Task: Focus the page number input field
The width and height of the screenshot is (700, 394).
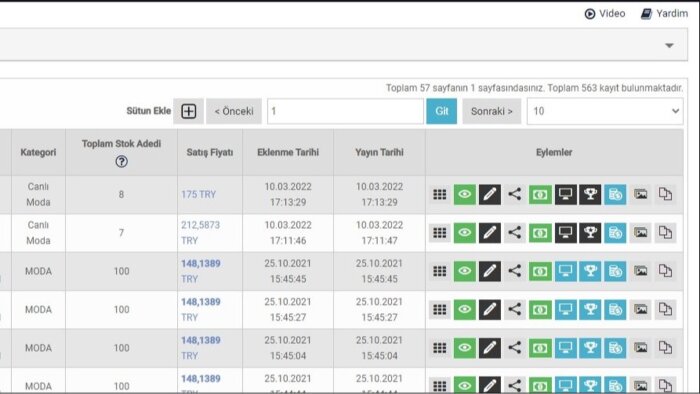Action: pyautogui.click(x=345, y=111)
